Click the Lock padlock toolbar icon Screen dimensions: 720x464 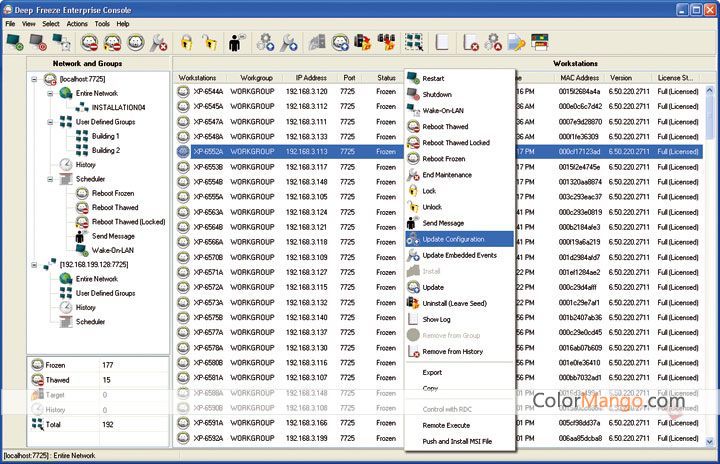point(186,43)
